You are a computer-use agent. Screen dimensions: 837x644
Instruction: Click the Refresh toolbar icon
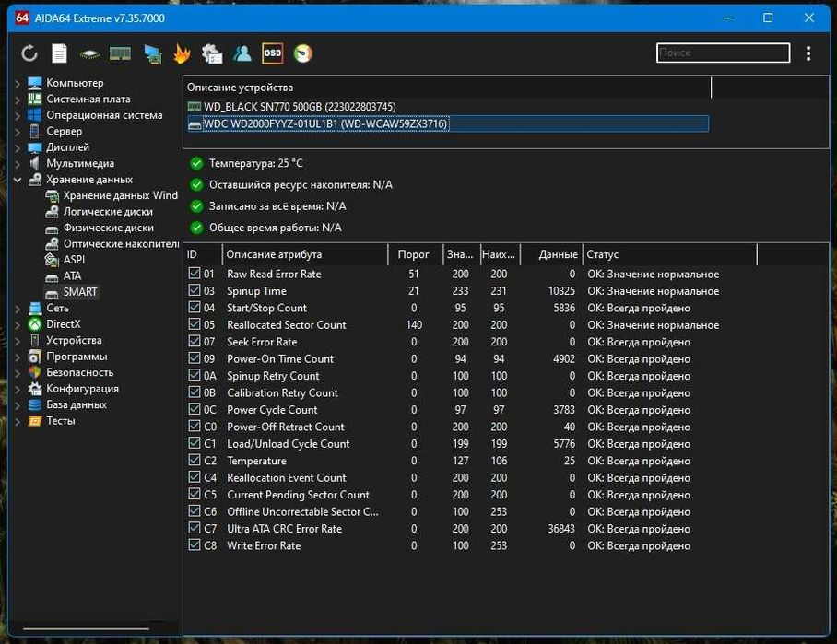pos(29,53)
